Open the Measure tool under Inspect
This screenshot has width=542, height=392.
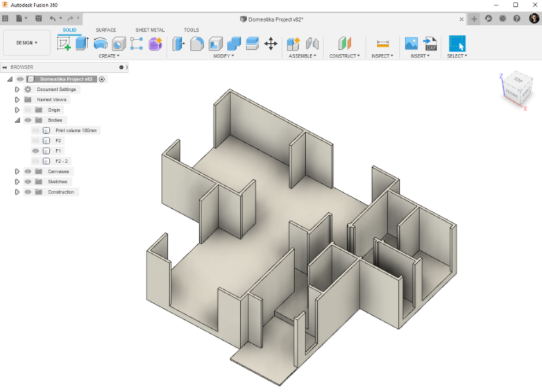pos(382,44)
